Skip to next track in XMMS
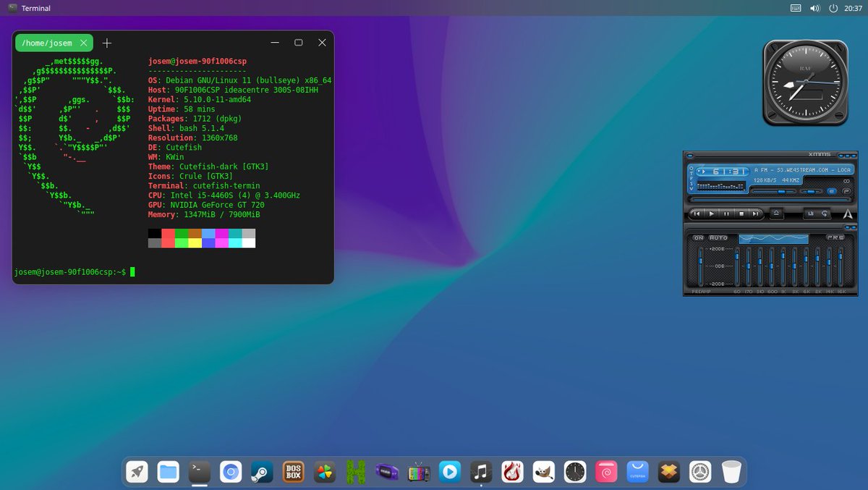 pos(756,214)
